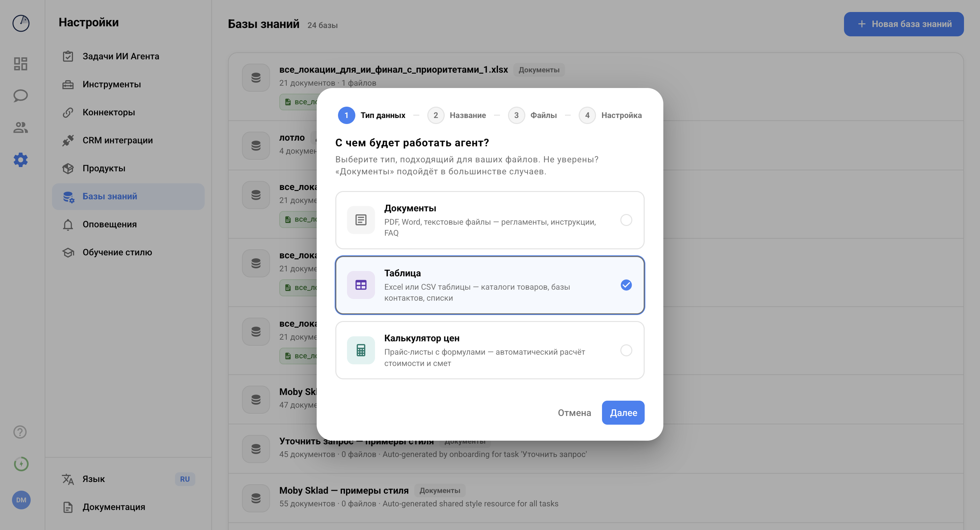Open the Документация link
This screenshot has width=980, height=530.
(114, 507)
